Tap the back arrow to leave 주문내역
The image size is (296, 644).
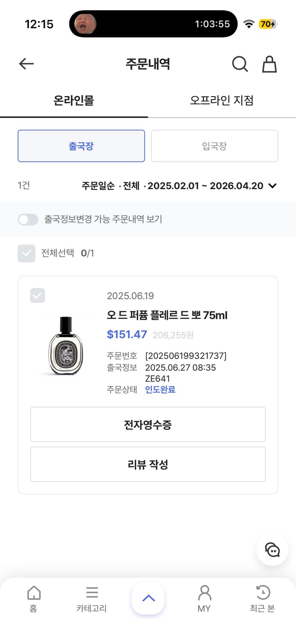point(26,64)
